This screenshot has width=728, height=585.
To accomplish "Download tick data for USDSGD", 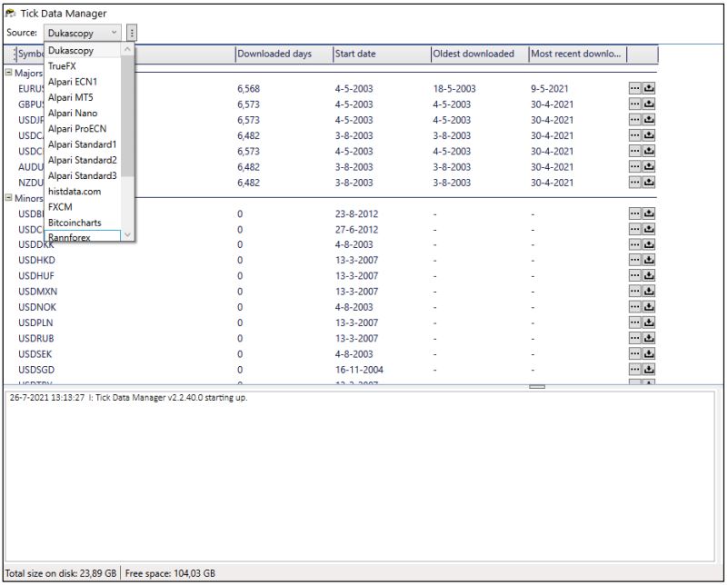I will pyautogui.click(x=649, y=370).
